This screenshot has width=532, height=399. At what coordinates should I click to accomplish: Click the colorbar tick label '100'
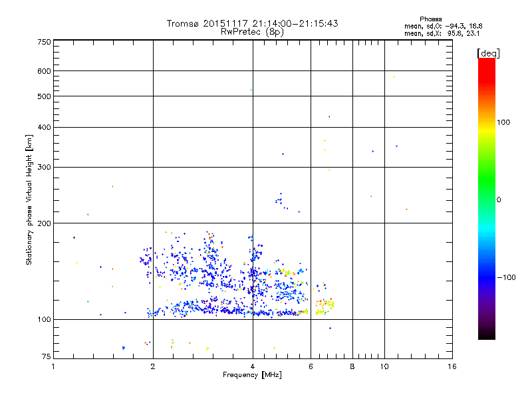point(503,122)
